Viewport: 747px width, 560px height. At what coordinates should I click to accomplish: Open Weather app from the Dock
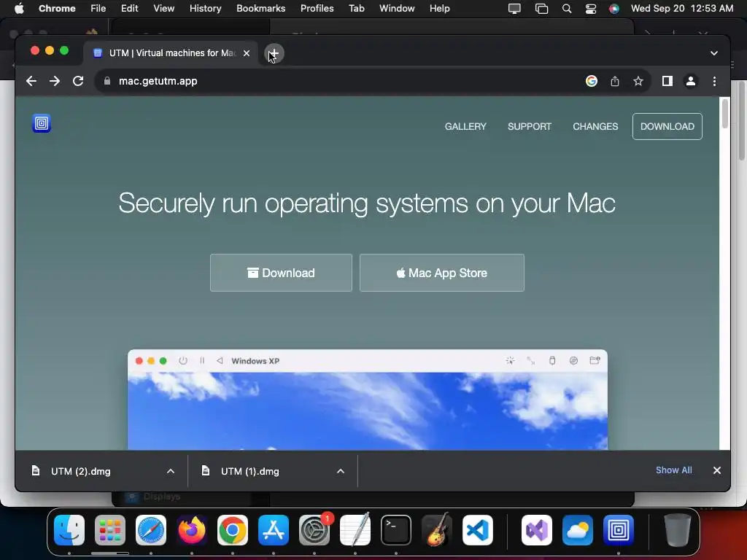(x=578, y=530)
